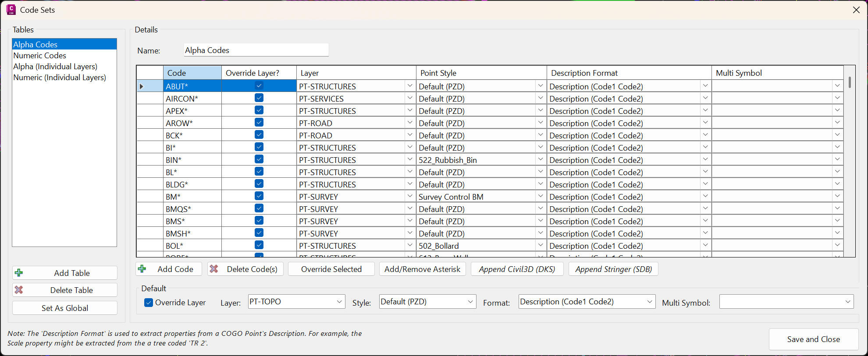Toggle Override Layer checkbox for BIN* row

[259, 159]
